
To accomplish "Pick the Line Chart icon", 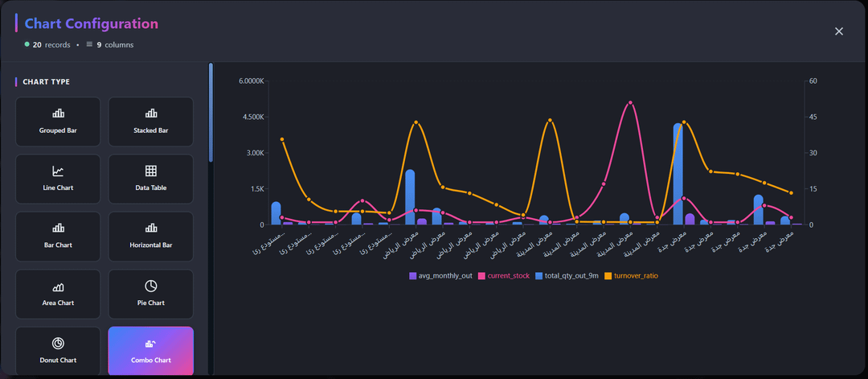I will 58,171.
